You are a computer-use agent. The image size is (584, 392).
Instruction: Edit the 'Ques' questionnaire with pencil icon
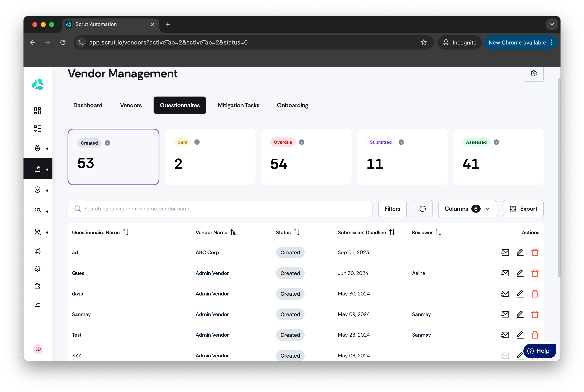coord(520,273)
